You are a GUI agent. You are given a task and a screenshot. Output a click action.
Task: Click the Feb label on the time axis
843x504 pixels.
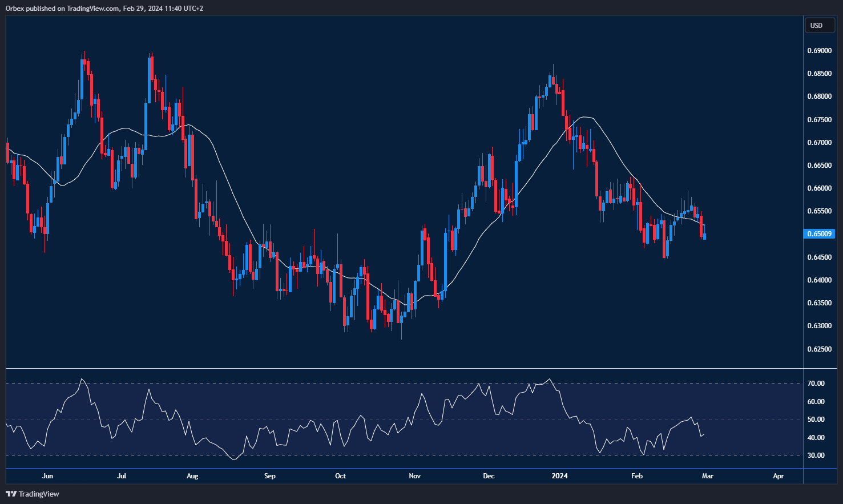(637, 476)
